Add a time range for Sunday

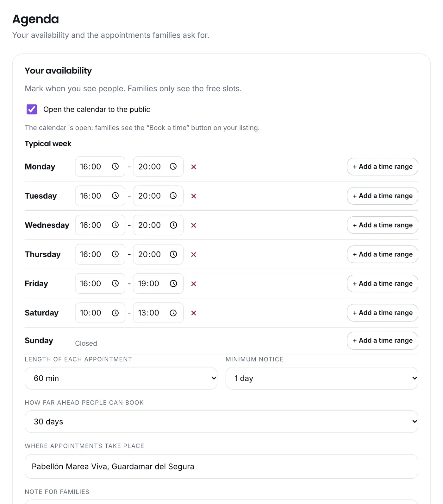point(383,341)
